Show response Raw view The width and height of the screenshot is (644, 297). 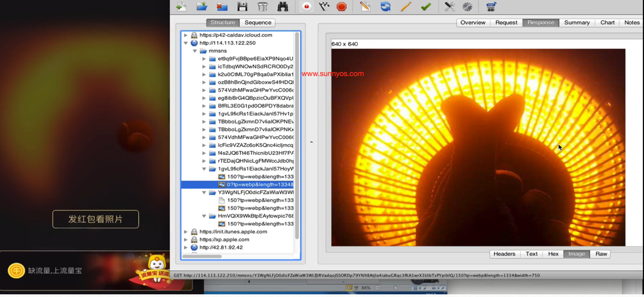(x=601, y=254)
